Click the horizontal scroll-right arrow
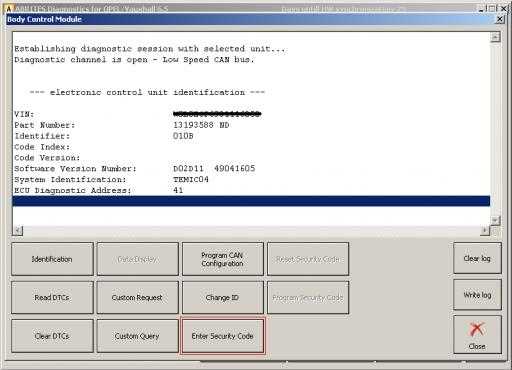This screenshot has width=512, height=370. pyautogui.click(x=485, y=230)
